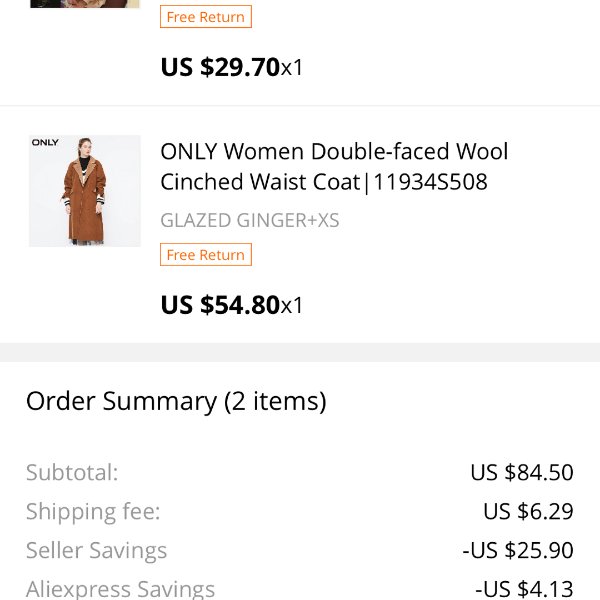This screenshot has height=600, width=600.
Task: Select the GLAZED GINGER+XS variant text
Action: click(x=249, y=220)
